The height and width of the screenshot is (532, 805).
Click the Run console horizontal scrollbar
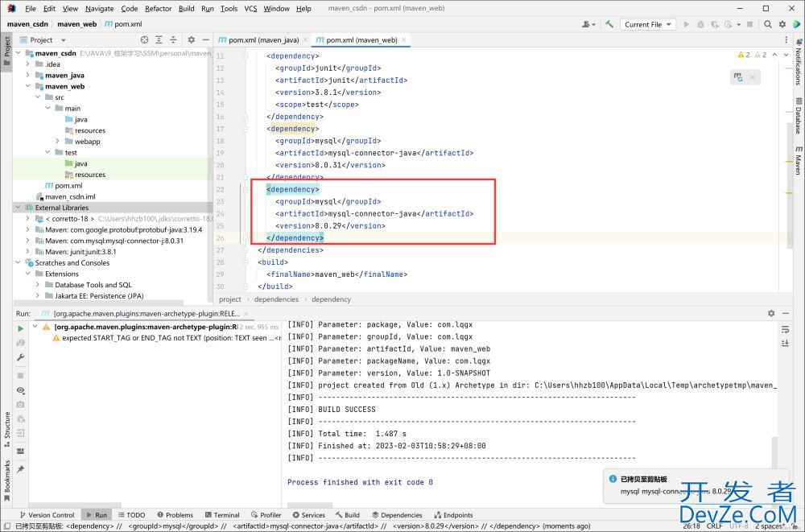click(x=310, y=505)
